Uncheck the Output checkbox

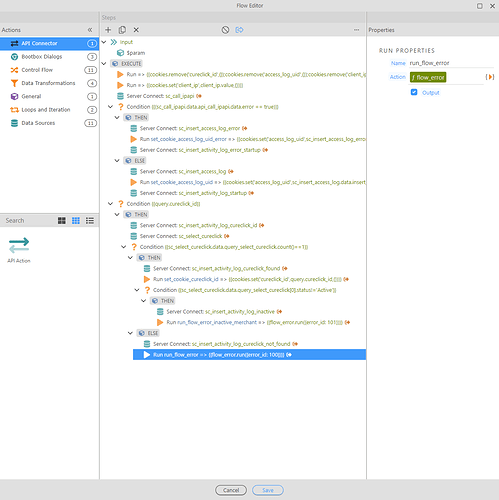[x=414, y=92]
